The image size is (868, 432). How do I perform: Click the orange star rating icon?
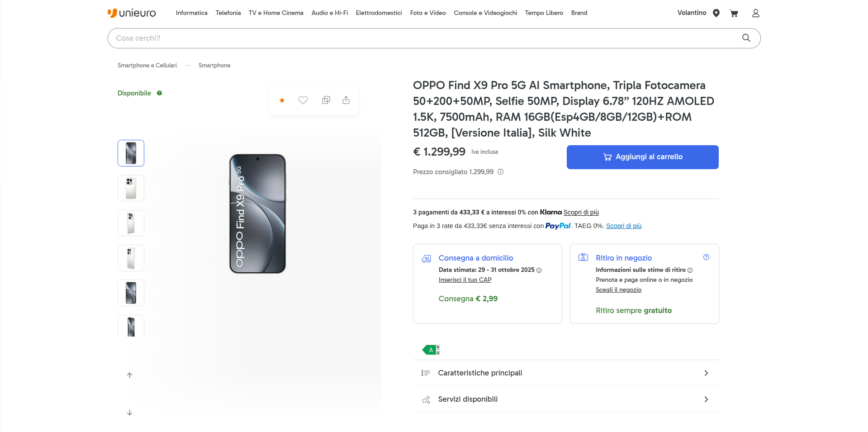point(282,100)
